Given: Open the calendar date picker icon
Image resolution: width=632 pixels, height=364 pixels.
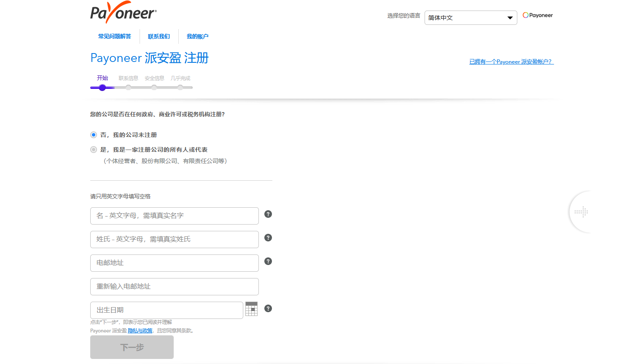Looking at the screenshot, I should (251, 309).
